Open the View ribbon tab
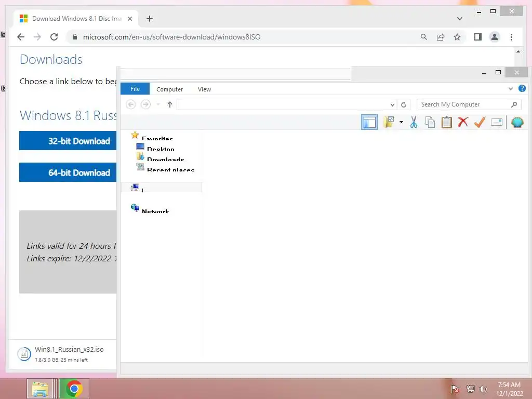The image size is (532, 399). (204, 89)
